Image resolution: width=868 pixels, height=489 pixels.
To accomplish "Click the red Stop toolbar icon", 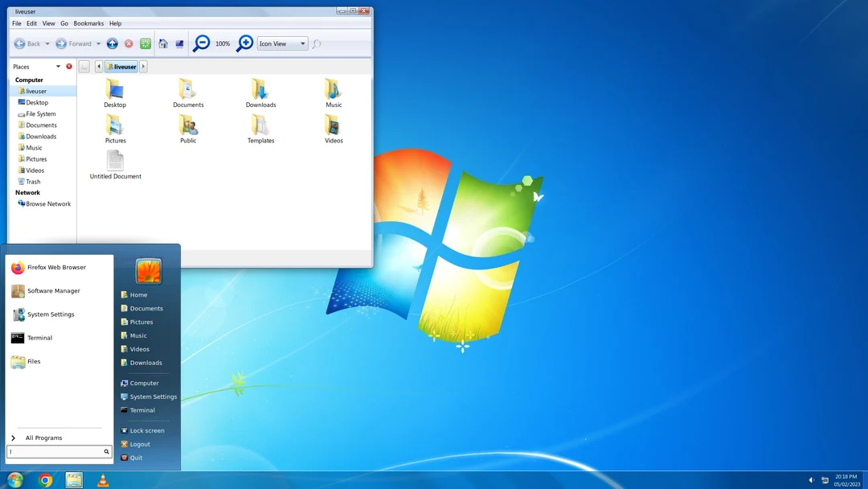I will [x=129, y=43].
